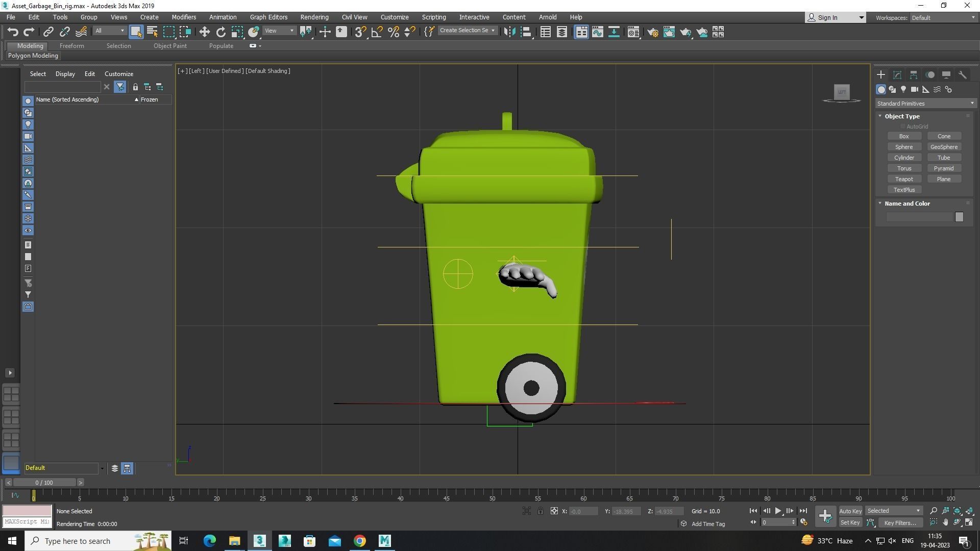Open the Rendering menu

[x=314, y=17]
